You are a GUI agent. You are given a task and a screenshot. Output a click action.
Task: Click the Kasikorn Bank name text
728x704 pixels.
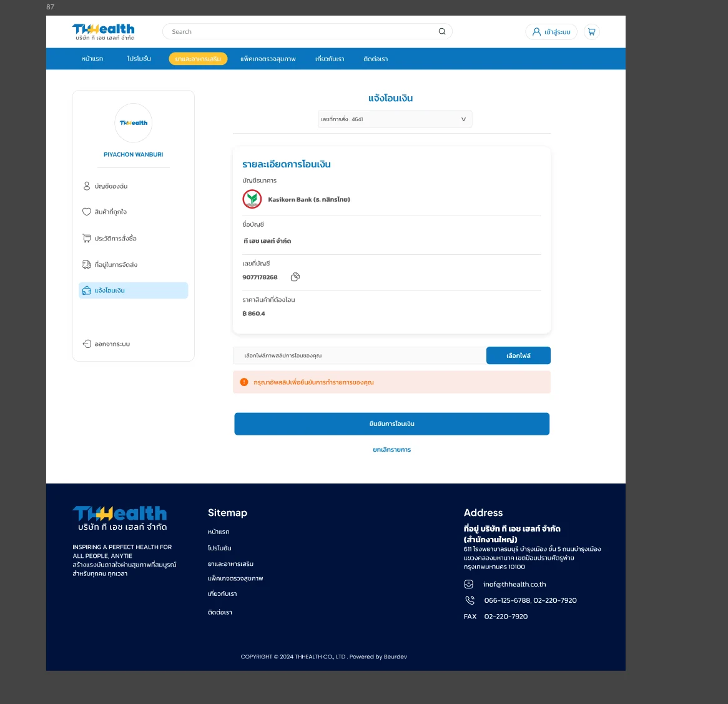309,200
